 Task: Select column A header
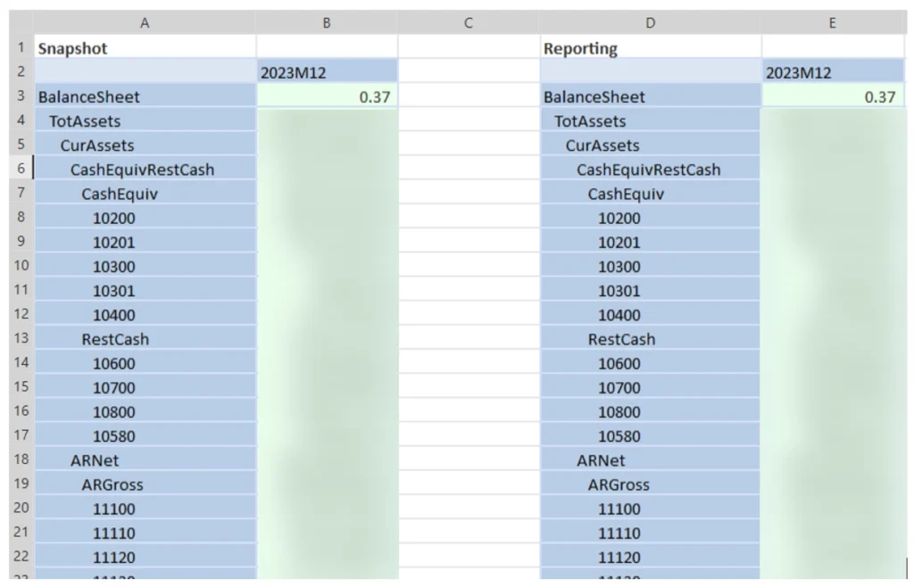[x=145, y=24]
